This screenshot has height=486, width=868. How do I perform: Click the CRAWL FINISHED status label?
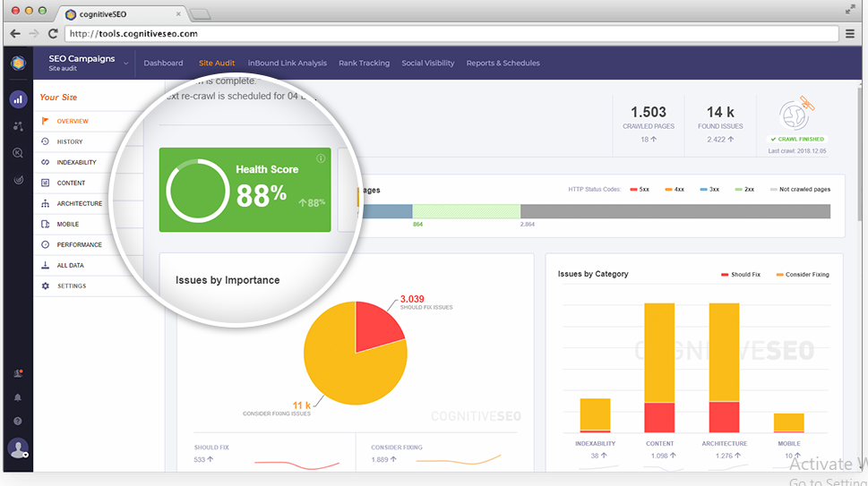797,140
